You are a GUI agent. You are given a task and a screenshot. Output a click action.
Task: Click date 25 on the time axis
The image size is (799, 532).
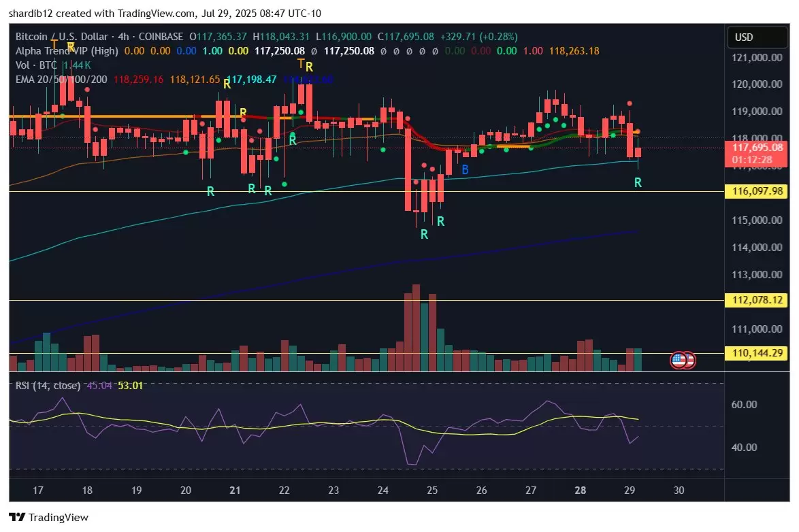pos(432,491)
